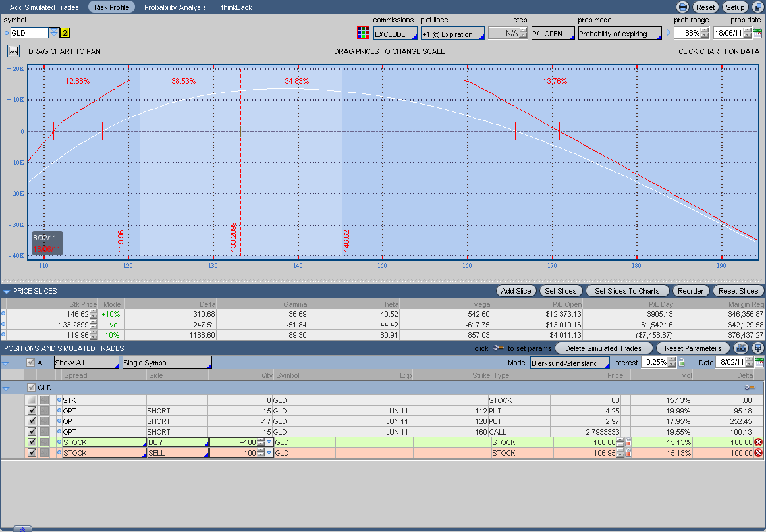The height and width of the screenshot is (532, 766).
Task: Click the print icon beside Reset
Action: coord(683,7)
